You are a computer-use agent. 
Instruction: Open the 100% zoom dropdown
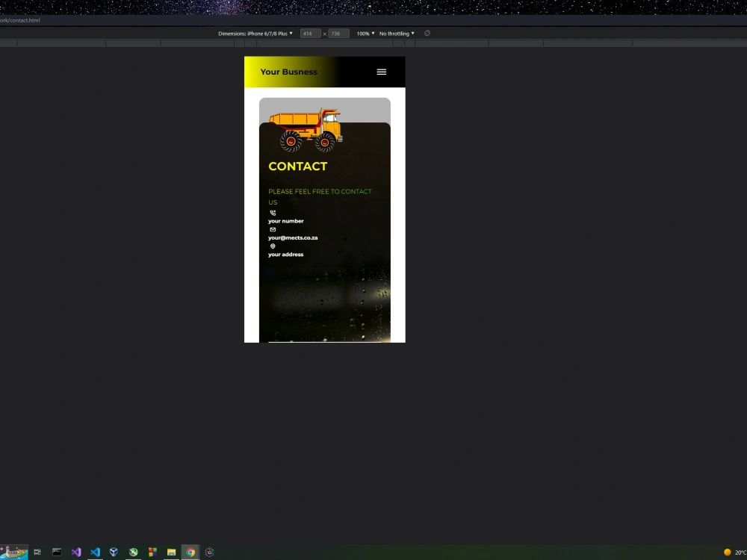(x=365, y=34)
